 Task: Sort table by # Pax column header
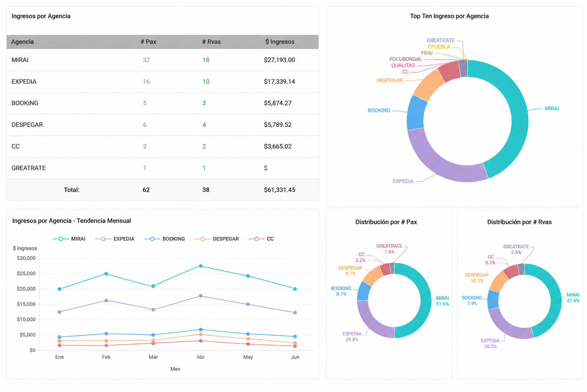148,42
